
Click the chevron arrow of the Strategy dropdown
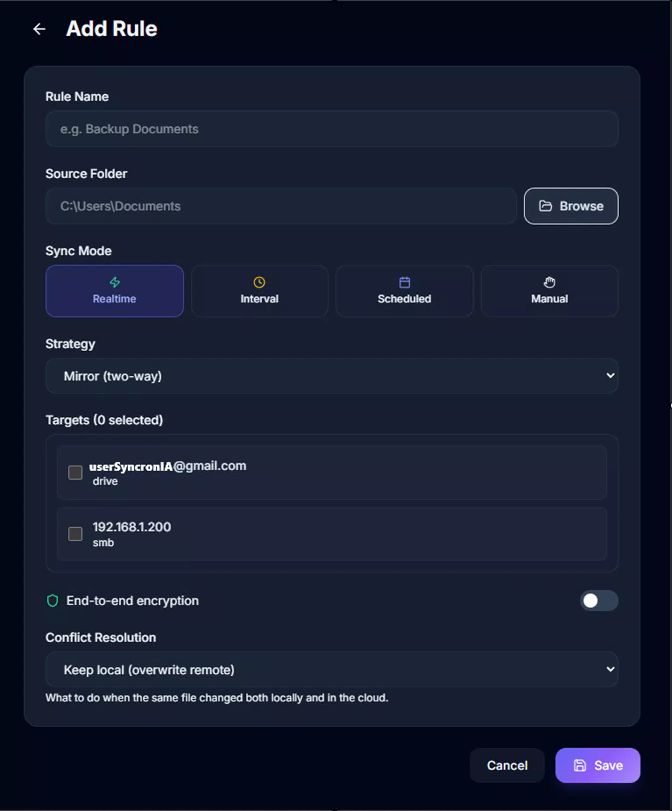coord(610,376)
